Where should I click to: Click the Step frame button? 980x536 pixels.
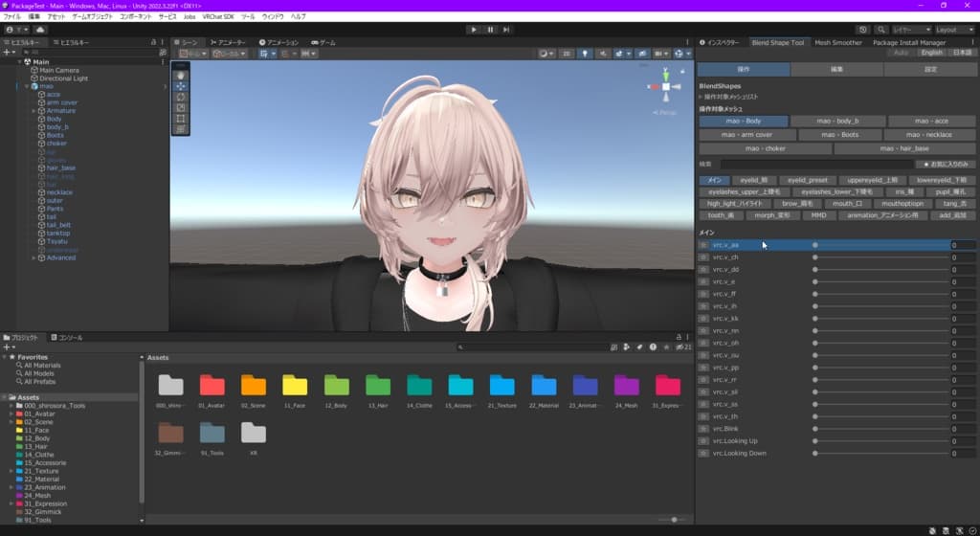506,30
